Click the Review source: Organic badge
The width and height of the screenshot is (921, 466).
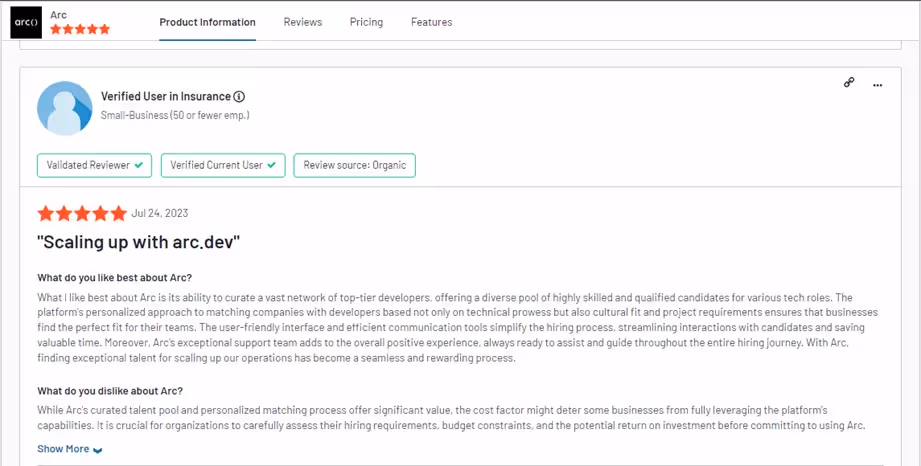355,165
